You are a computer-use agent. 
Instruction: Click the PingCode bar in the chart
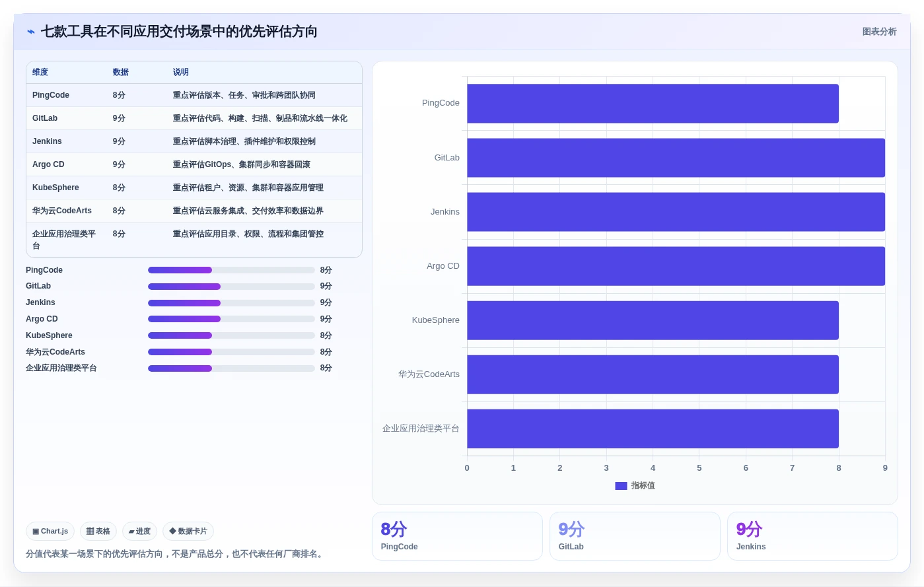click(x=653, y=104)
